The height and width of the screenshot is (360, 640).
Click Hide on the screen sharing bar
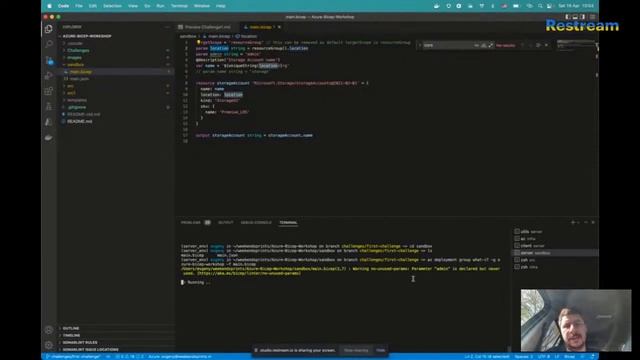pos(380,350)
